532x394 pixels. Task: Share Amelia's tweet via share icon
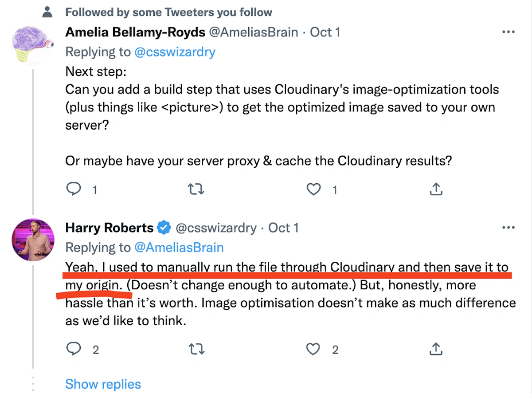(x=436, y=189)
